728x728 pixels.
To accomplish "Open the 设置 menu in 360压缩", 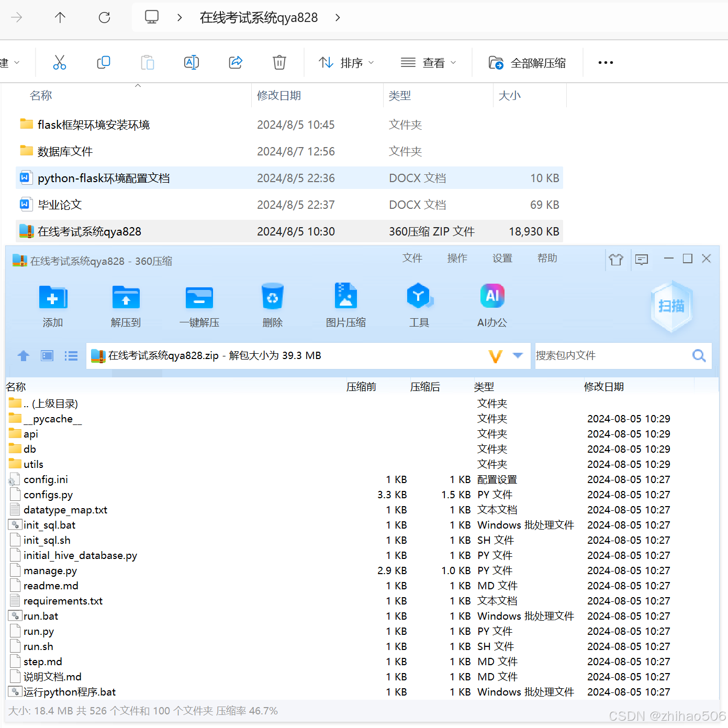I will [502, 258].
